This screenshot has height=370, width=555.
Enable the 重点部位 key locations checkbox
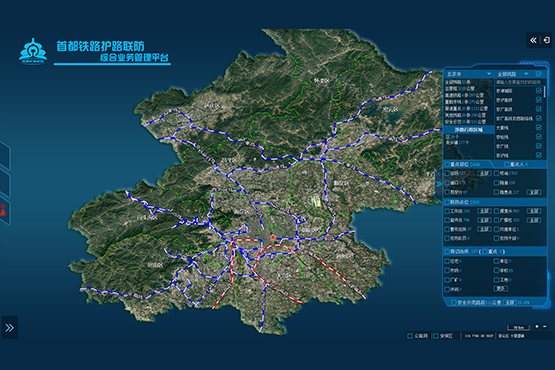tap(447, 164)
